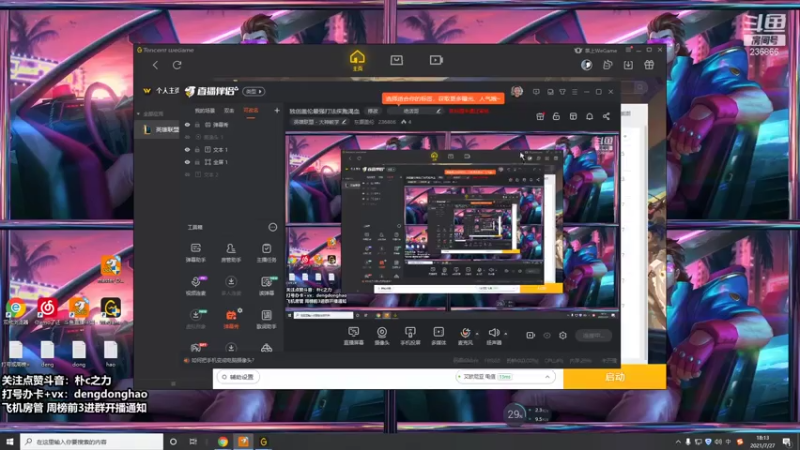Image resolution: width=800 pixels, height=450 pixels.
Task: Open the 视频连麦 microphone tool
Action: [195, 286]
